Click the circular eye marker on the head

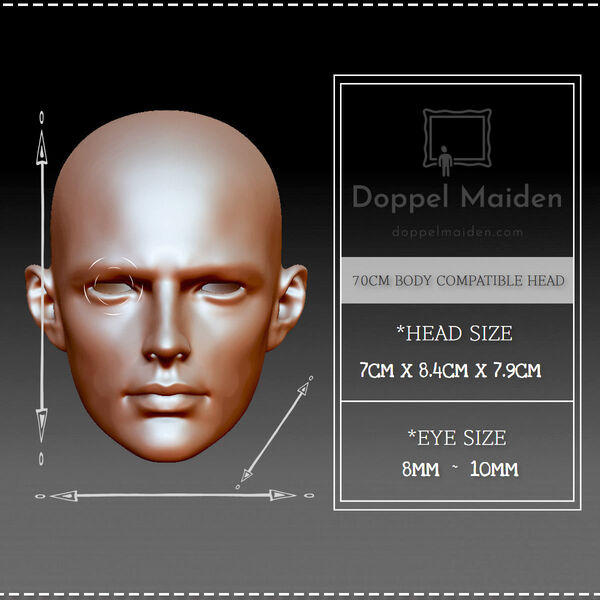coord(114,286)
